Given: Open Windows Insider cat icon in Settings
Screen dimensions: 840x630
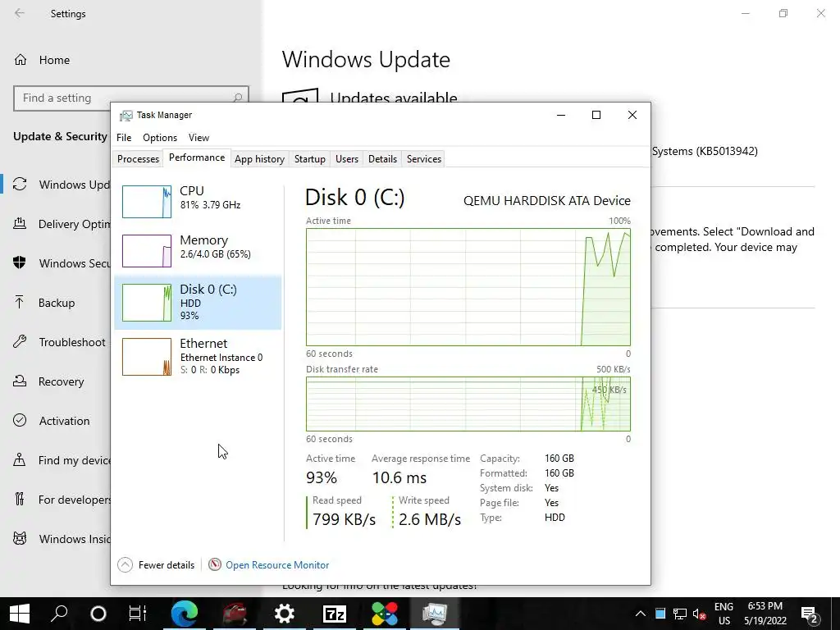Looking at the screenshot, I should point(20,539).
